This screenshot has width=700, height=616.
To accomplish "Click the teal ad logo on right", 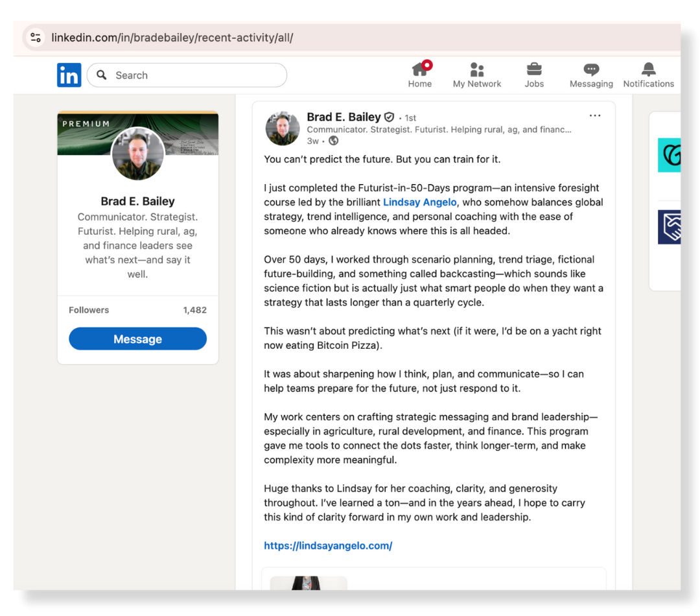I will point(669,155).
